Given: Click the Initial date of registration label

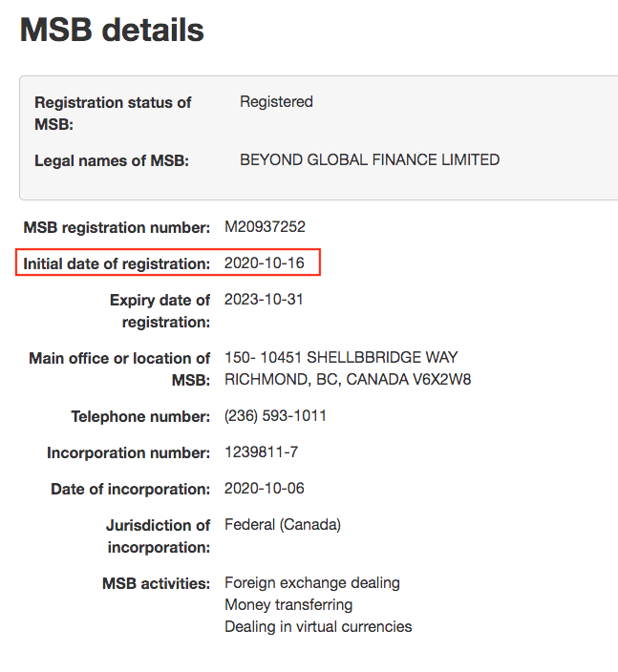Looking at the screenshot, I should [x=117, y=263].
